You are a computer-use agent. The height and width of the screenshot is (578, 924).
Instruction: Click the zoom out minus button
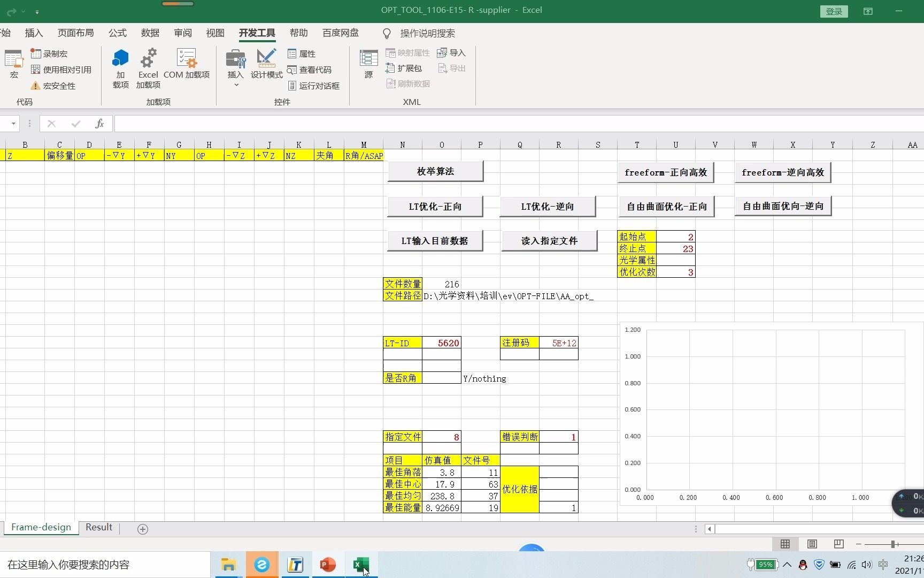859,544
